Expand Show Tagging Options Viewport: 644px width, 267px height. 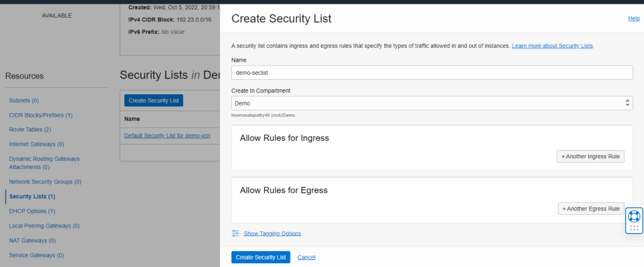pos(272,233)
